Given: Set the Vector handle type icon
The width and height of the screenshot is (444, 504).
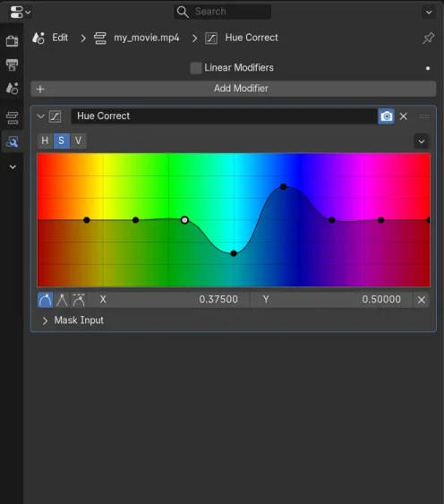Looking at the screenshot, I should click(62, 300).
